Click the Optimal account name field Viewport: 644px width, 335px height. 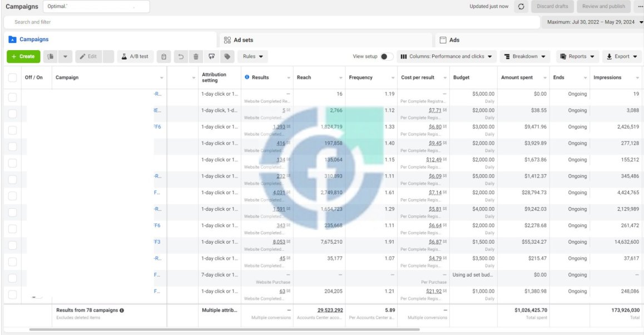coord(96,7)
